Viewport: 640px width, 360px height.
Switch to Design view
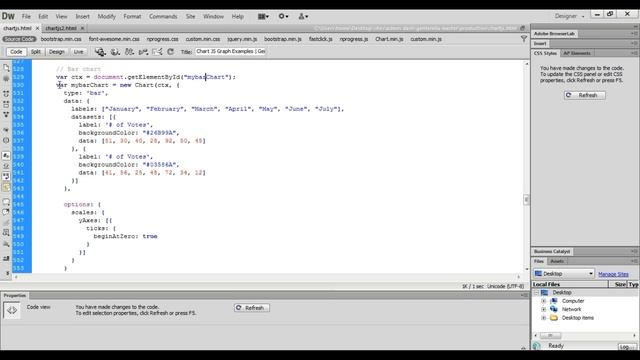[x=57, y=52]
